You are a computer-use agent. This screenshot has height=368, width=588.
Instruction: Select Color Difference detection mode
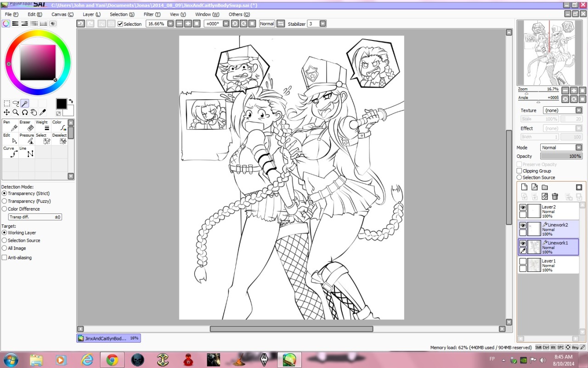click(5, 209)
